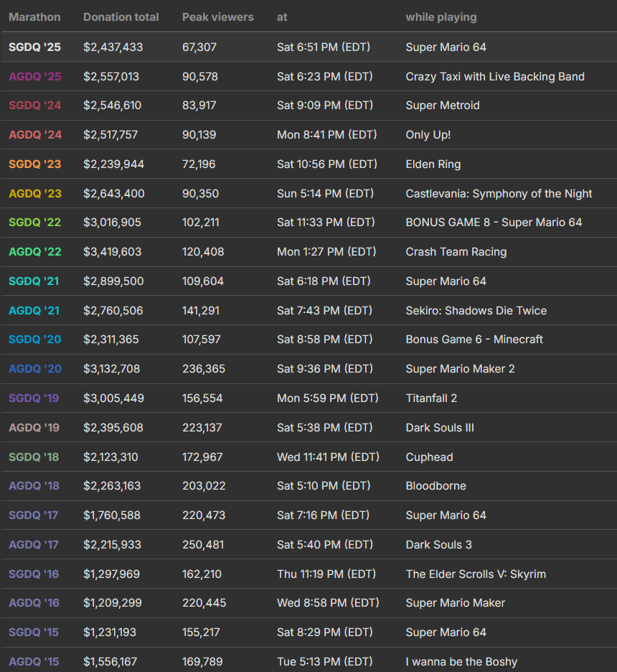Select the 'Bloodborne' game cell
The width and height of the screenshot is (617, 672).
tap(436, 485)
